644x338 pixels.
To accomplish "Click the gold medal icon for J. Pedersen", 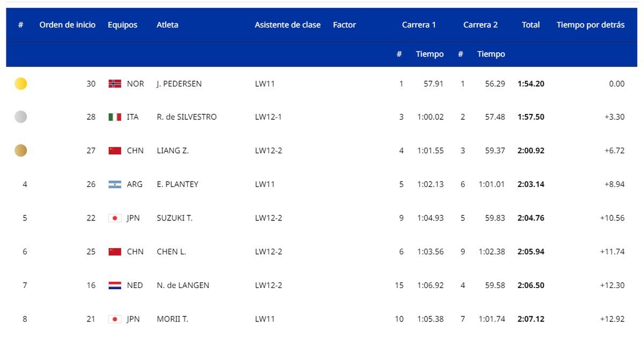I will [x=20, y=84].
